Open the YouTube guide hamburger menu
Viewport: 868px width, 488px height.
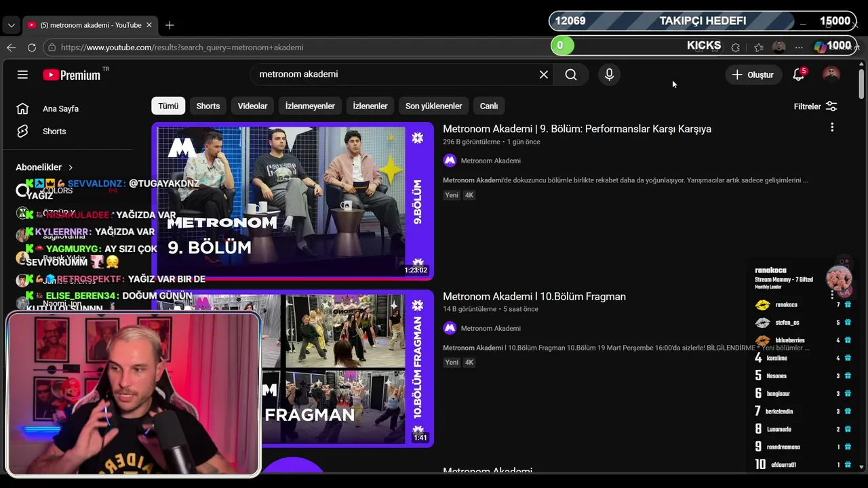click(x=22, y=75)
